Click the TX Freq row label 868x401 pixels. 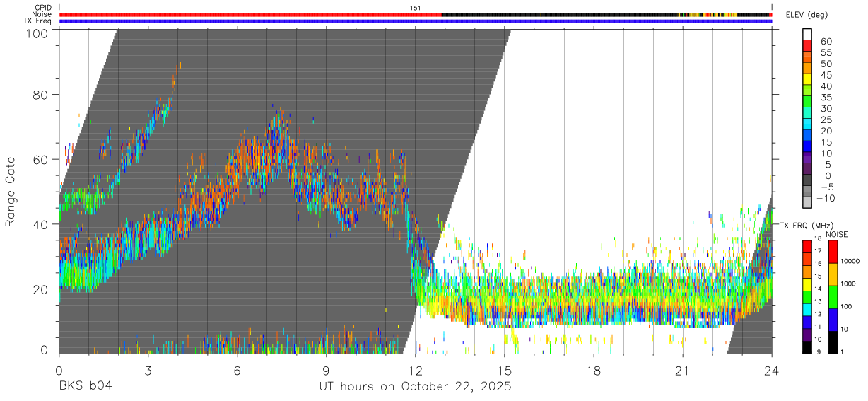(37, 21)
